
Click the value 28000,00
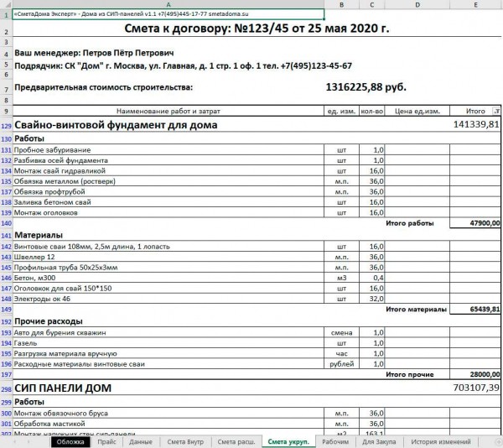point(485,374)
